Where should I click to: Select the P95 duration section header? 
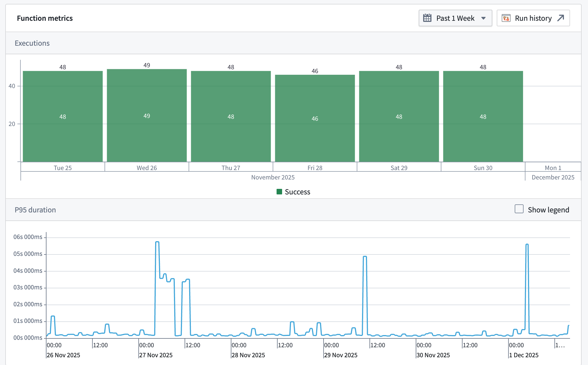coord(35,210)
